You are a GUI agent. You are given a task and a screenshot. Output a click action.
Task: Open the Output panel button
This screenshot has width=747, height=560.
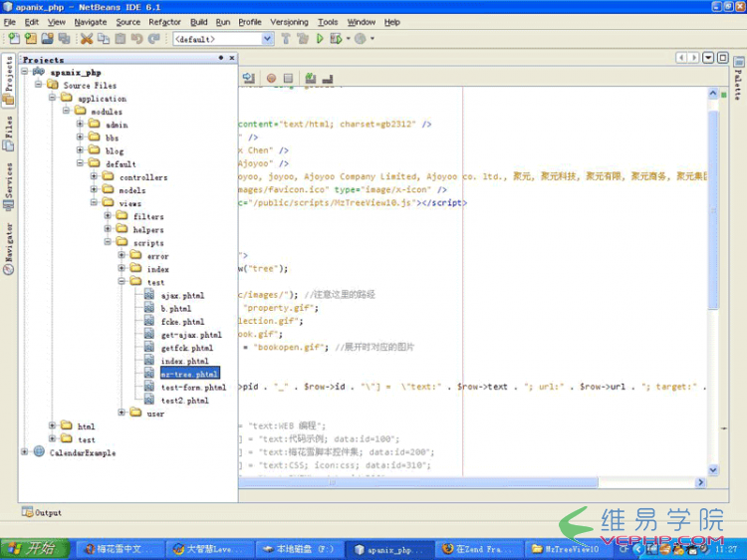pyautogui.click(x=42, y=513)
